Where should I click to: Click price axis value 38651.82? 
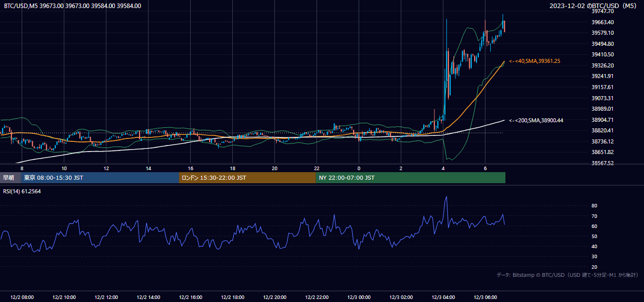(602, 152)
